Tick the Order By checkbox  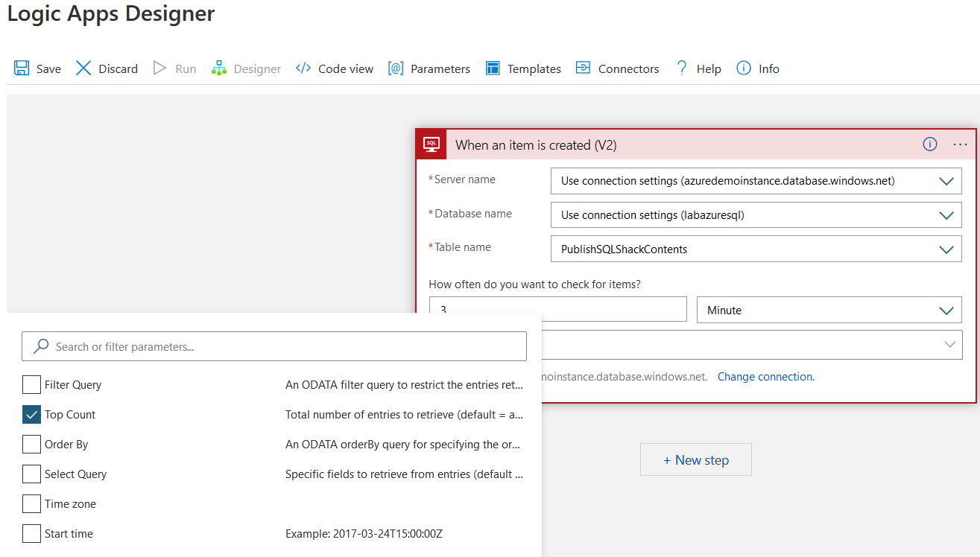click(x=31, y=445)
